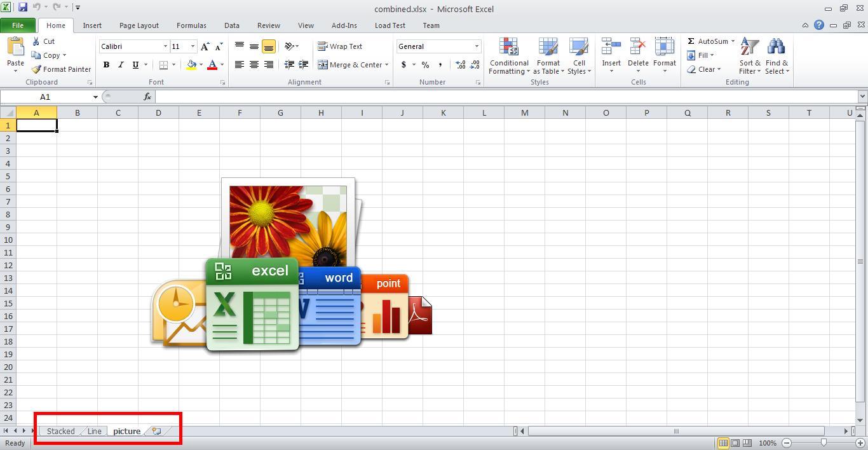Toggle italic formatting
Image resolution: width=868 pixels, height=450 pixels.
point(120,64)
